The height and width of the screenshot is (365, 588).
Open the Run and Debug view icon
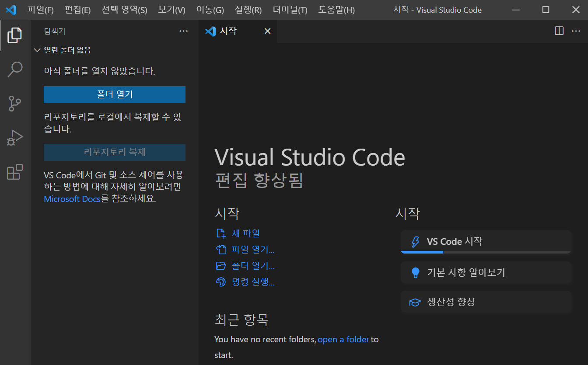15,138
